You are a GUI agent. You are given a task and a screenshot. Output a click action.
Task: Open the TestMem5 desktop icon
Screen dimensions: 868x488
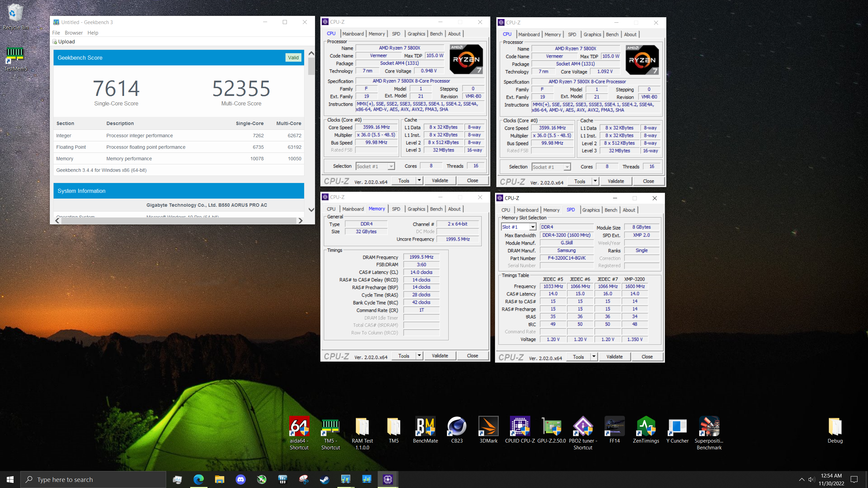coord(15,58)
